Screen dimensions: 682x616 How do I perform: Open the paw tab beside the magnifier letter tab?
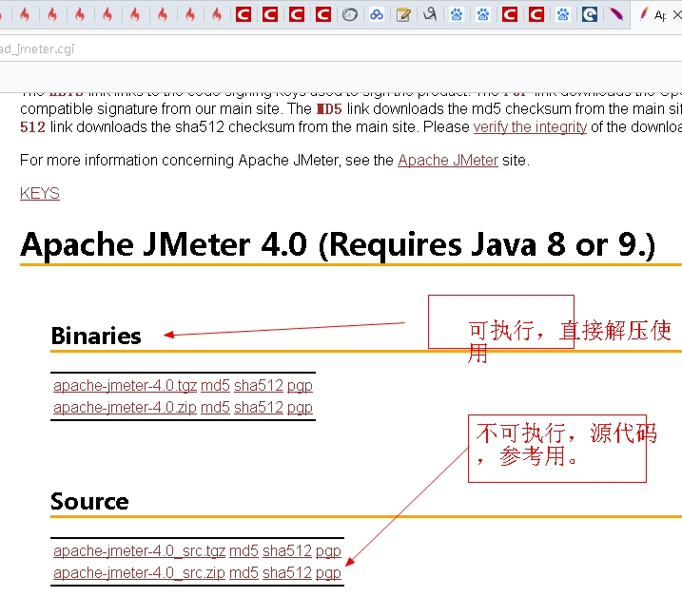(x=457, y=15)
